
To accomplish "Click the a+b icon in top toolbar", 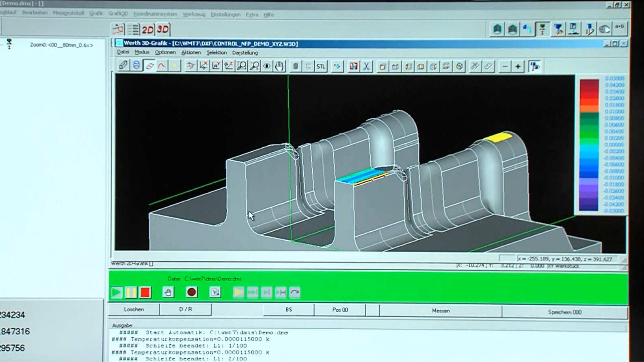I will 619,28.
